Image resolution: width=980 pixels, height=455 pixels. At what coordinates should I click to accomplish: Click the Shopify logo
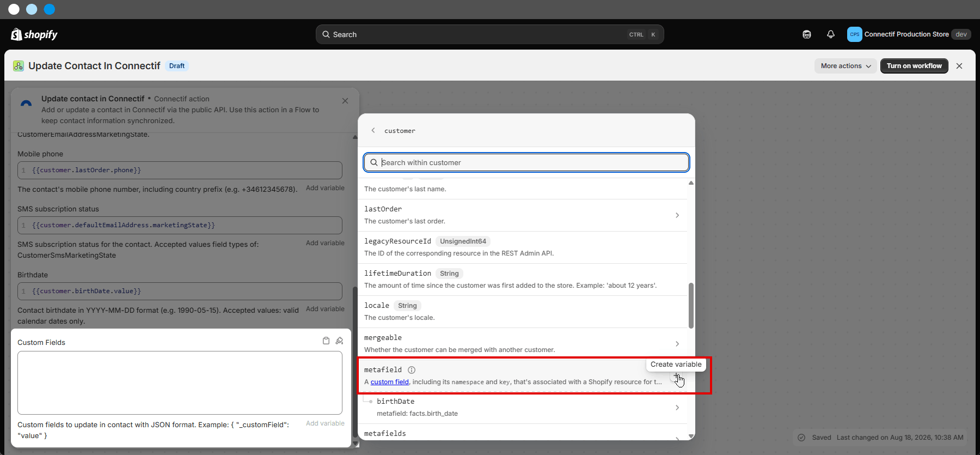34,34
